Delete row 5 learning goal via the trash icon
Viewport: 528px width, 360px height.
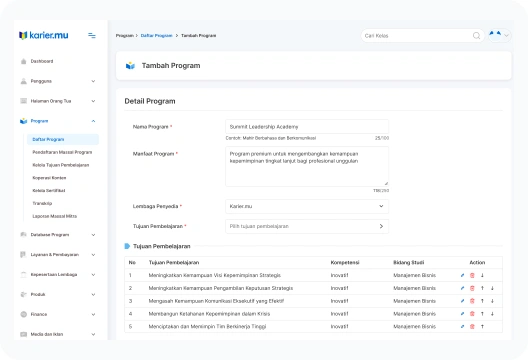pos(472,327)
